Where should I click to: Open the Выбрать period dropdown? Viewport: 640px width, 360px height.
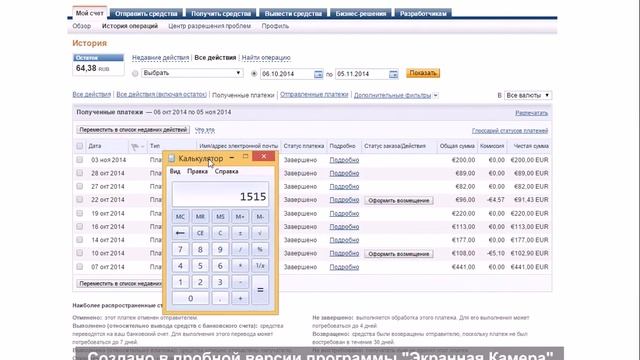pos(192,73)
